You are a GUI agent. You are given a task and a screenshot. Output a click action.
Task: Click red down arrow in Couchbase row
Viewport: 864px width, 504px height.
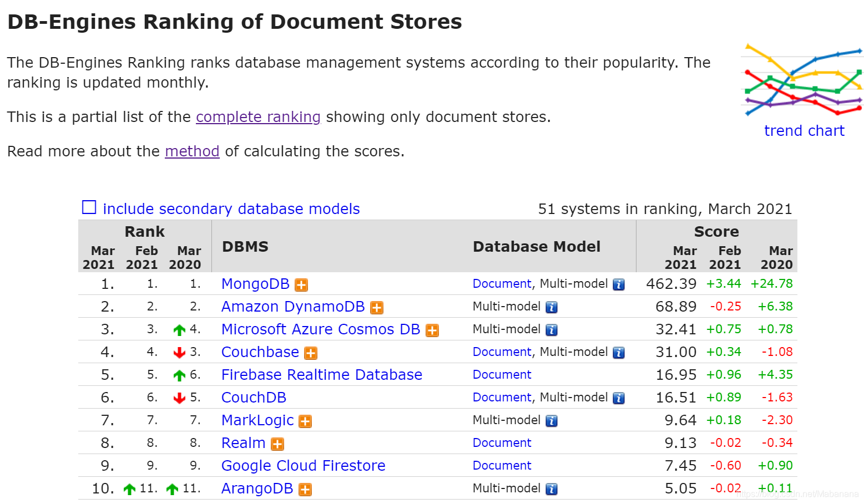click(x=179, y=353)
